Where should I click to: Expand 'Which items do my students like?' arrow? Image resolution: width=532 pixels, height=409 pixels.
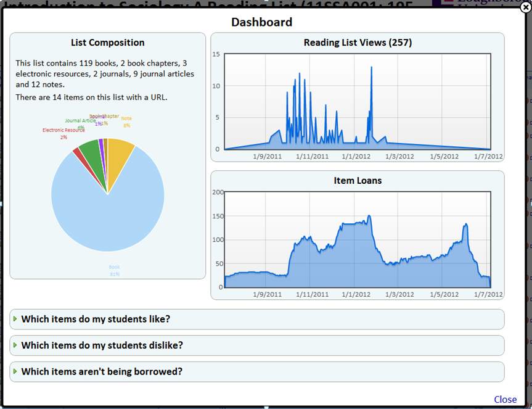pos(15,319)
